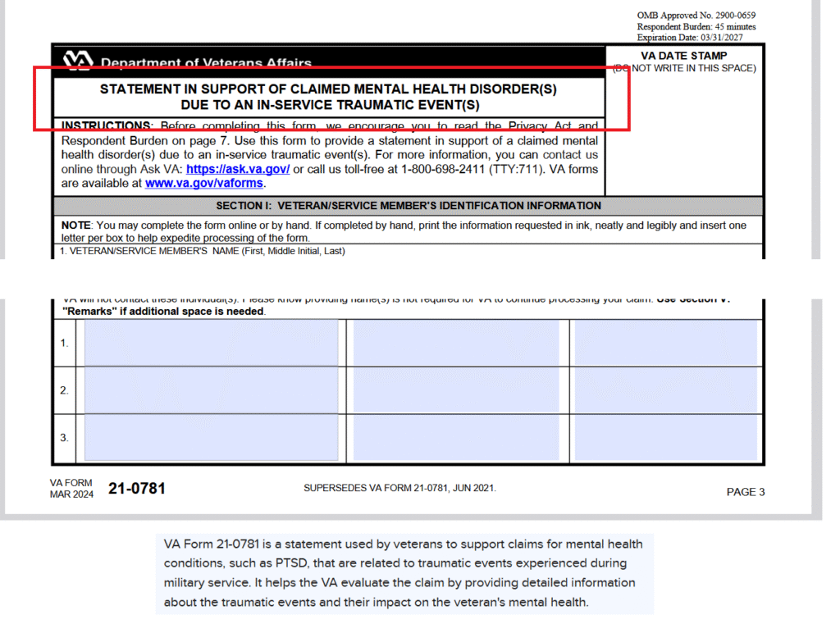Focus the middle blue field in row 3
840x624 pixels.
[x=456, y=438]
